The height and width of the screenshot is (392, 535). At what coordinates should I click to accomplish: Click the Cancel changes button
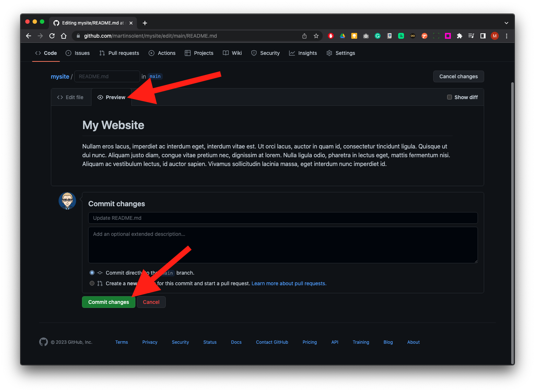pyautogui.click(x=458, y=76)
